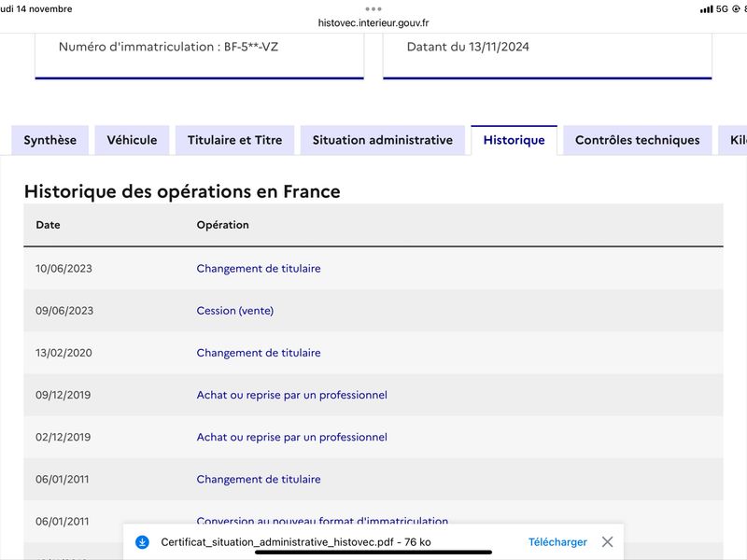This screenshot has width=747, height=560.
Task: Open the 06/01/2011 Changement de titulaire entry
Action: point(259,479)
